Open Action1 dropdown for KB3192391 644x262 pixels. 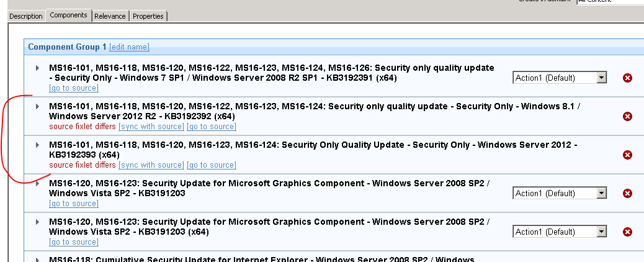point(560,78)
